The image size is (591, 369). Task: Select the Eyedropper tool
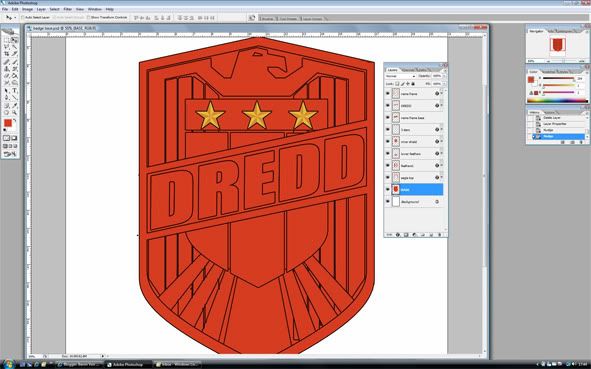click(x=14, y=106)
